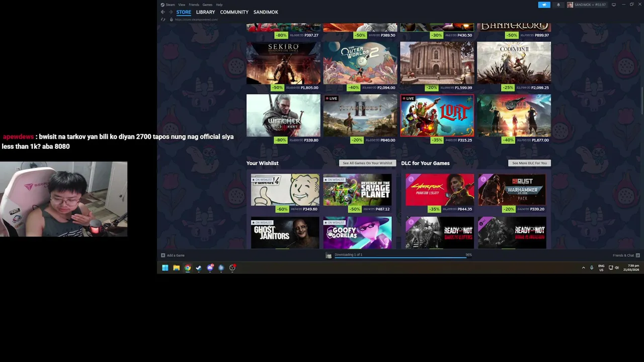The width and height of the screenshot is (644, 362).
Task: Click See More DLC For You
Action: [x=529, y=163]
